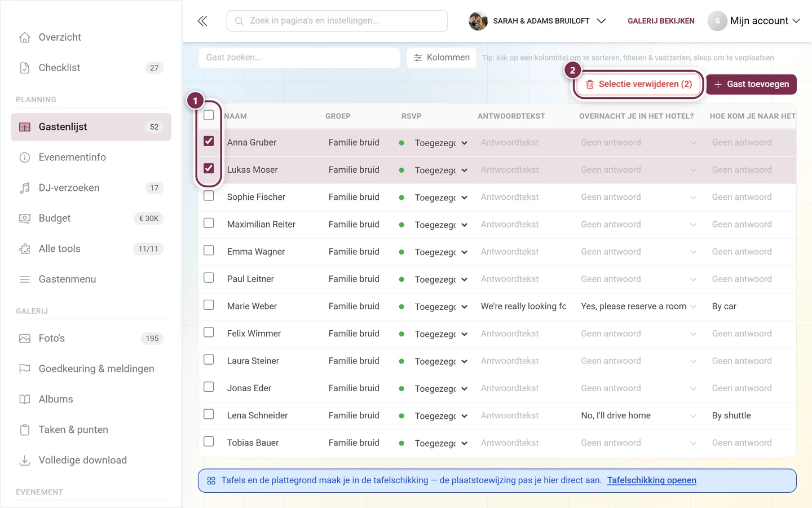Check the checkbox for Sophie Fischer
This screenshot has height=508, width=812.
click(209, 196)
